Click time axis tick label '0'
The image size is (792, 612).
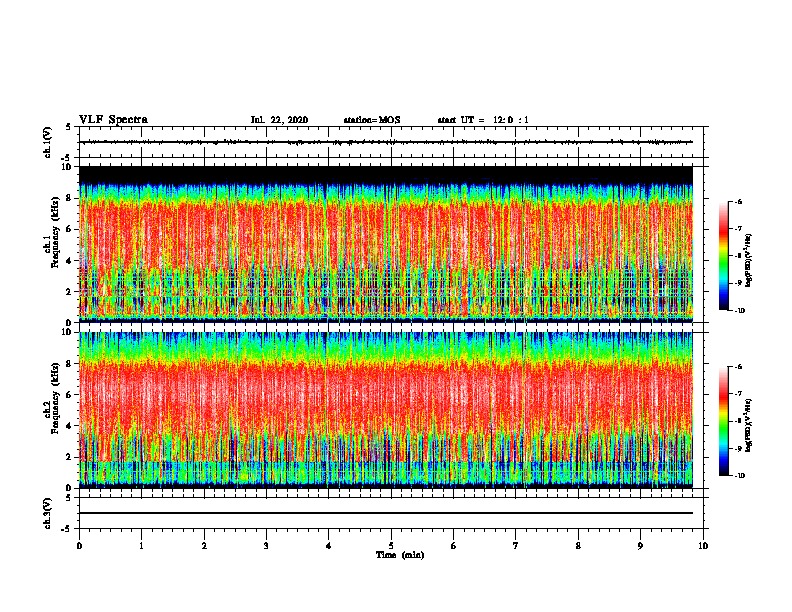pyautogui.click(x=79, y=546)
